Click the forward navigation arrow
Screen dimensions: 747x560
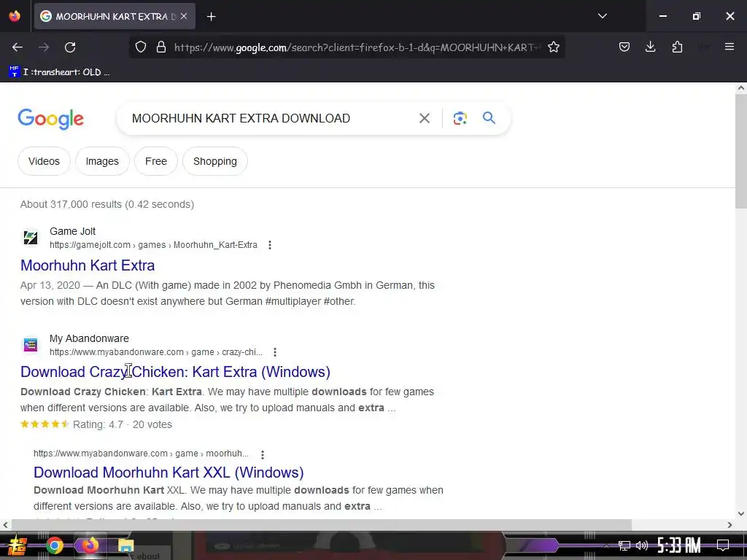(44, 47)
